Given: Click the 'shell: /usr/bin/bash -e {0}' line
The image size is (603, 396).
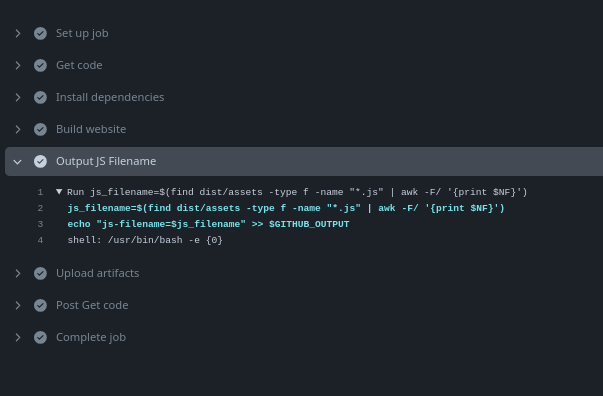Looking at the screenshot, I should [x=145, y=240].
